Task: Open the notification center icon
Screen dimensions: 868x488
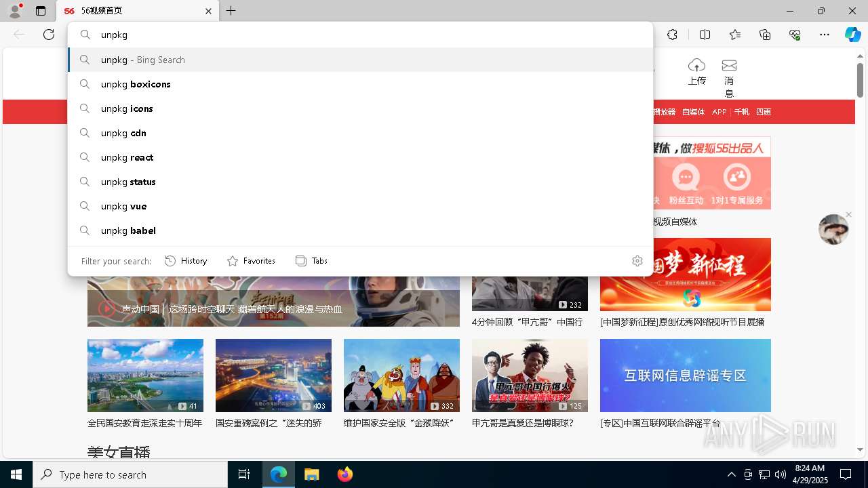Action: (x=846, y=474)
